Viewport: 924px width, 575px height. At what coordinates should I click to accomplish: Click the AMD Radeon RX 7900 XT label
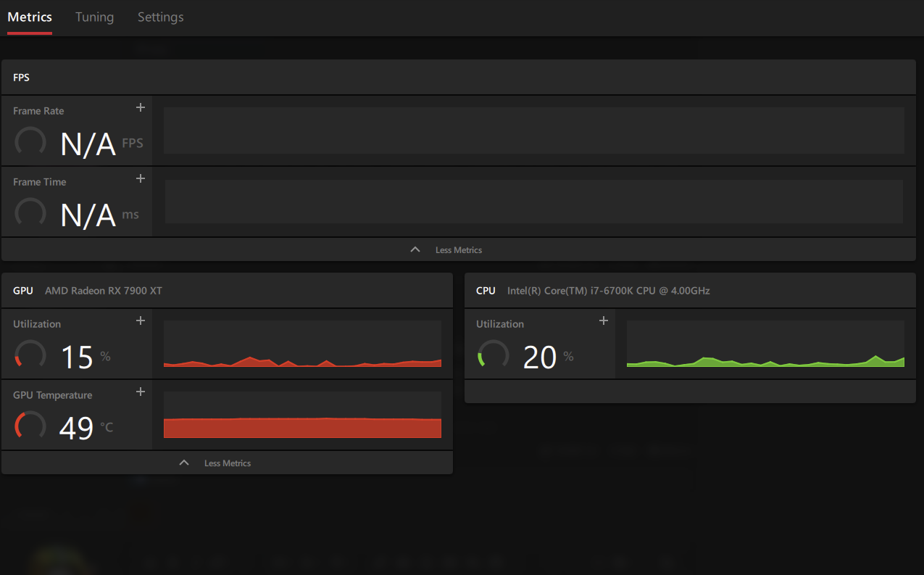tap(104, 291)
